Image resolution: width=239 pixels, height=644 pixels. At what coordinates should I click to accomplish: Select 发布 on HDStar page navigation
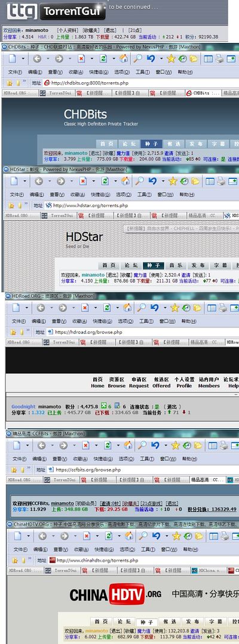click(x=198, y=265)
